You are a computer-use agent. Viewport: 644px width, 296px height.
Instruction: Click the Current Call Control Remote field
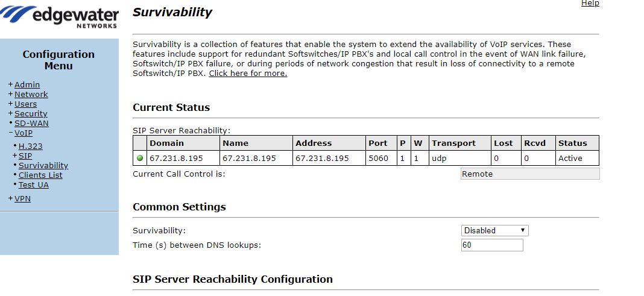pos(529,174)
